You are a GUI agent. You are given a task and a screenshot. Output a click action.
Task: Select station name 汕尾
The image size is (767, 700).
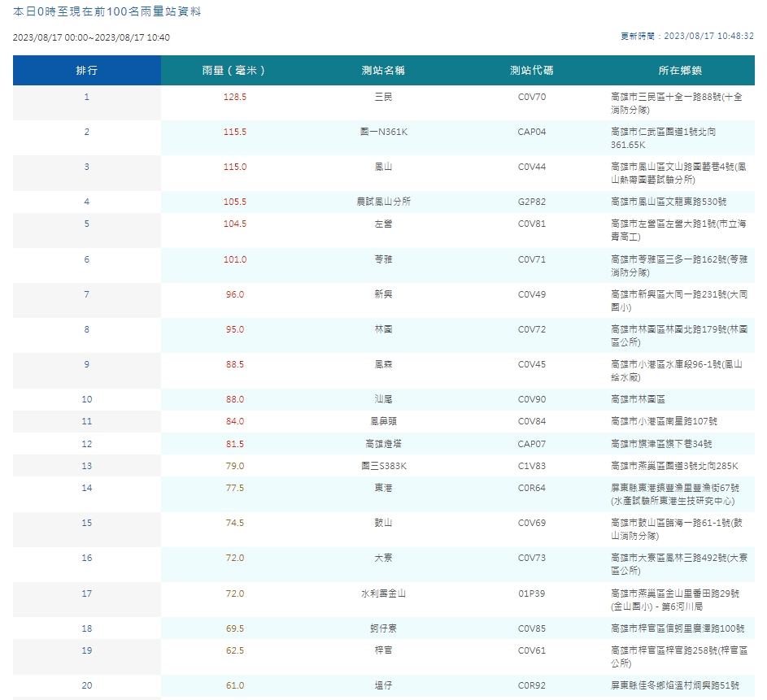tap(384, 399)
